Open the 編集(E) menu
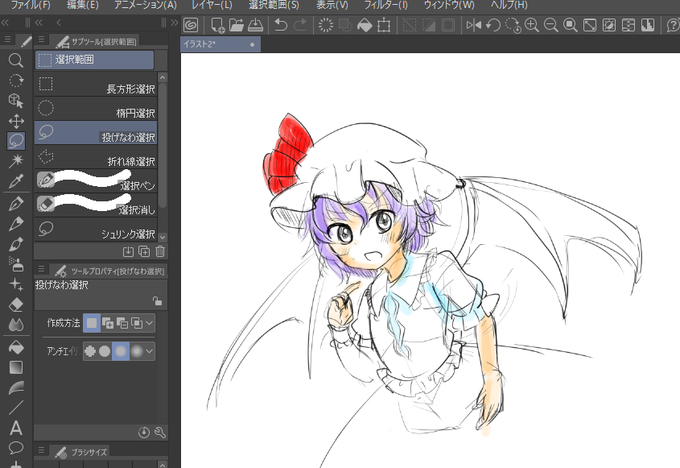The width and height of the screenshot is (680, 468). (x=83, y=5)
